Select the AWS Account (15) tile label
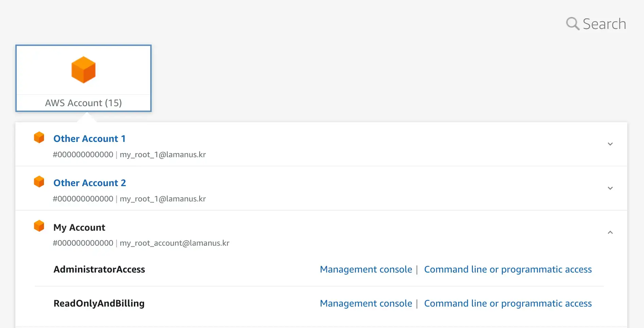 tap(83, 103)
